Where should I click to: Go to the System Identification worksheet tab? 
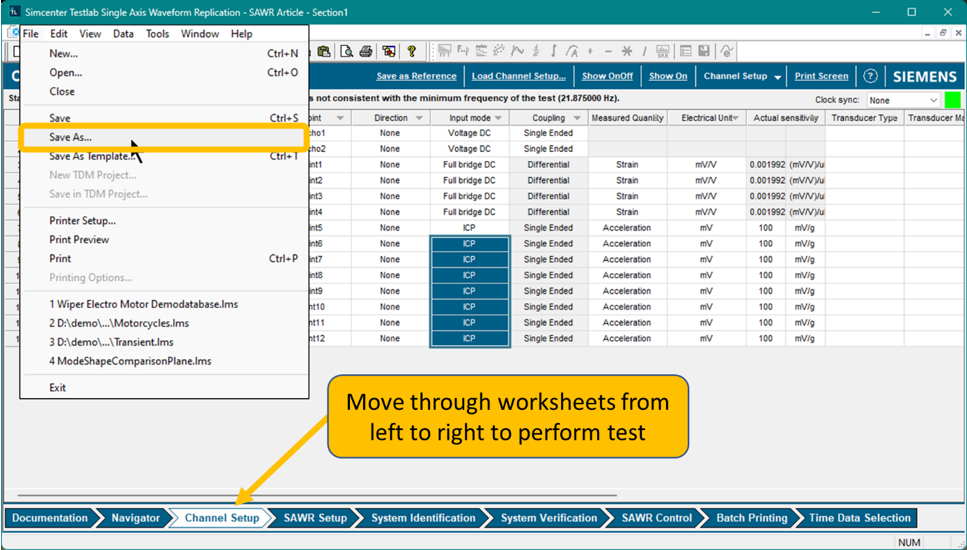[423, 518]
